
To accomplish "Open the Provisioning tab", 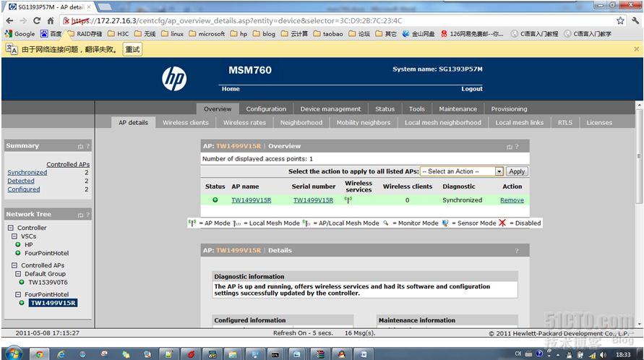I will coord(509,109).
